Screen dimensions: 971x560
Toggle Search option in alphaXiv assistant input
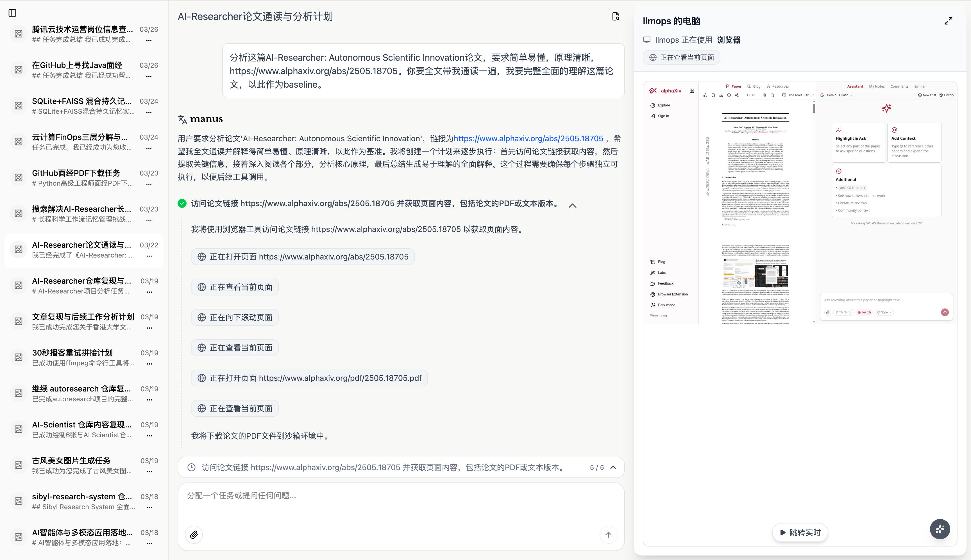click(864, 312)
